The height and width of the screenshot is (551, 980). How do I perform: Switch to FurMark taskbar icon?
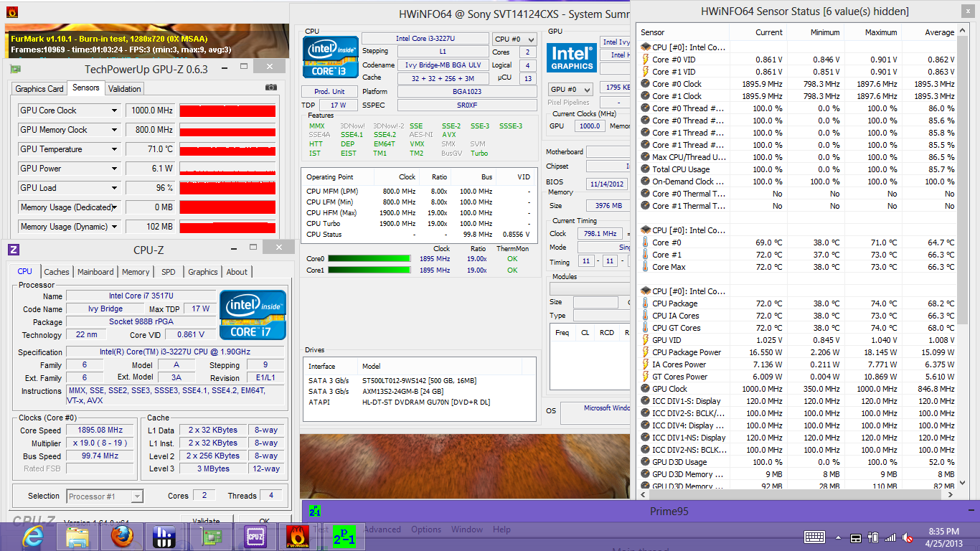click(x=298, y=536)
